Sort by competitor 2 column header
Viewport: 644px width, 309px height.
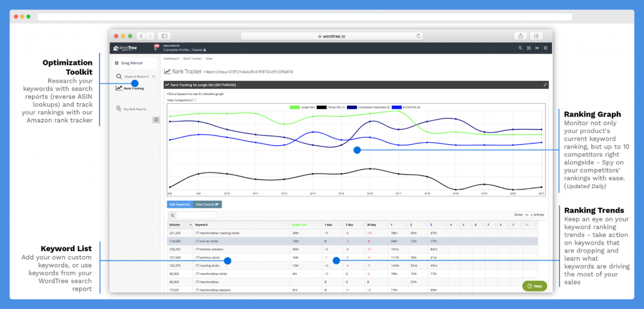[418, 225]
